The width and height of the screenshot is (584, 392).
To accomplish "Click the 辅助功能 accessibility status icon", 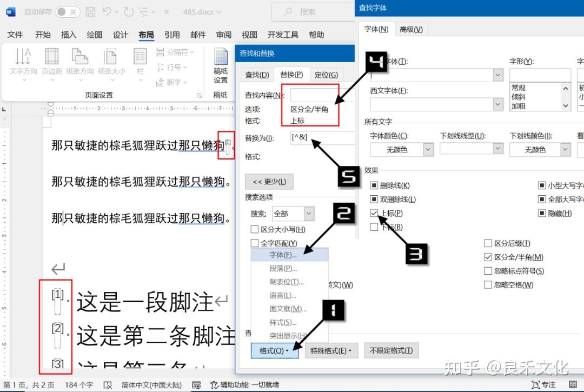I will click(215, 384).
